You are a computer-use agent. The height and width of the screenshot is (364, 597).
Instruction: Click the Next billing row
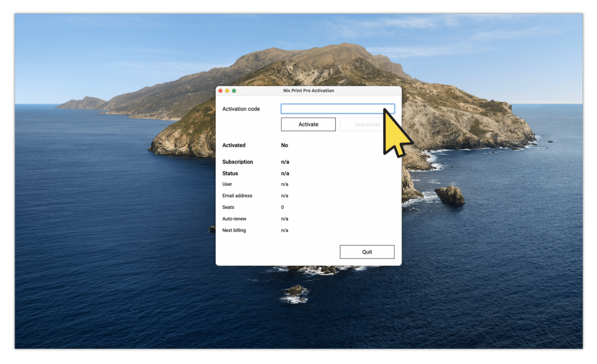pyautogui.click(x=234, y=230)
